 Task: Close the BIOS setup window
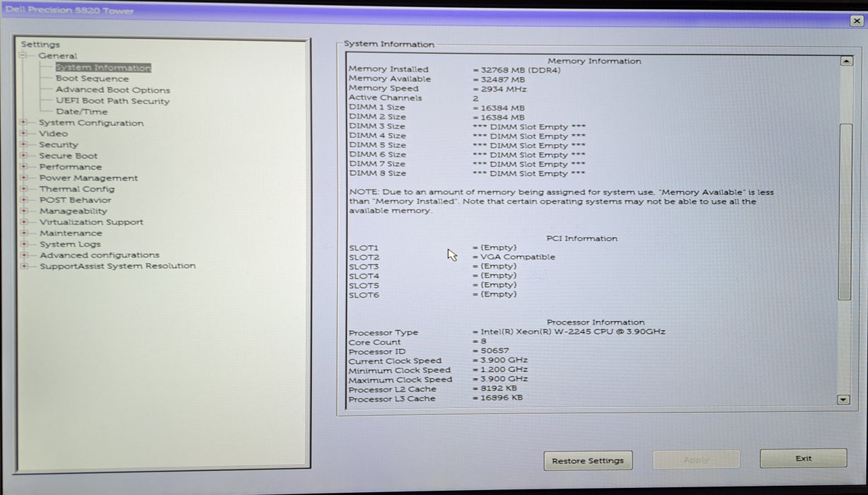857,21
